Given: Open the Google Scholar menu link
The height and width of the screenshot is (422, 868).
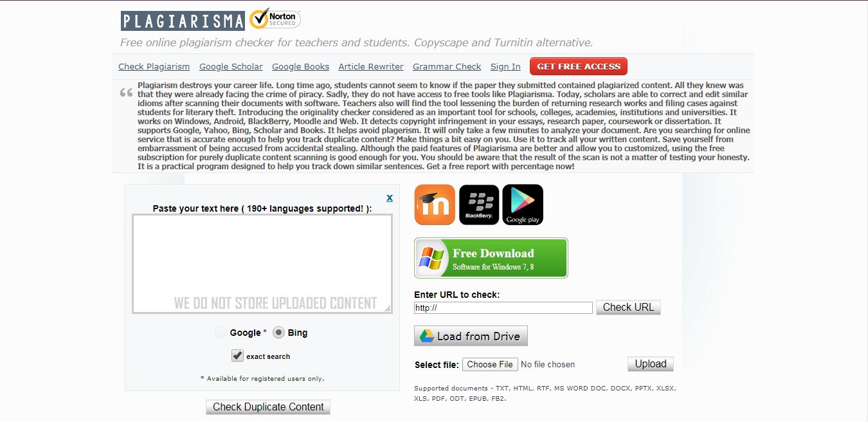Looking at the screenshot, I should pos(231,67).
